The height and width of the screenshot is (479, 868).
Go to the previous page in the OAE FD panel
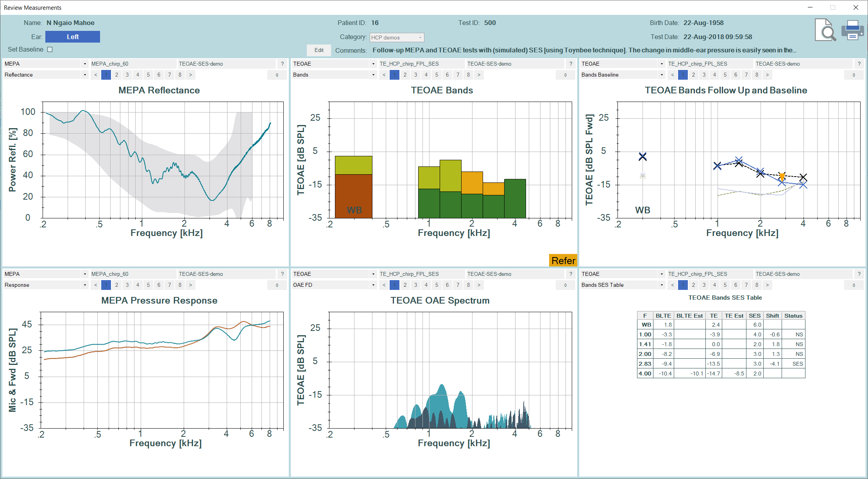point(384,285)
